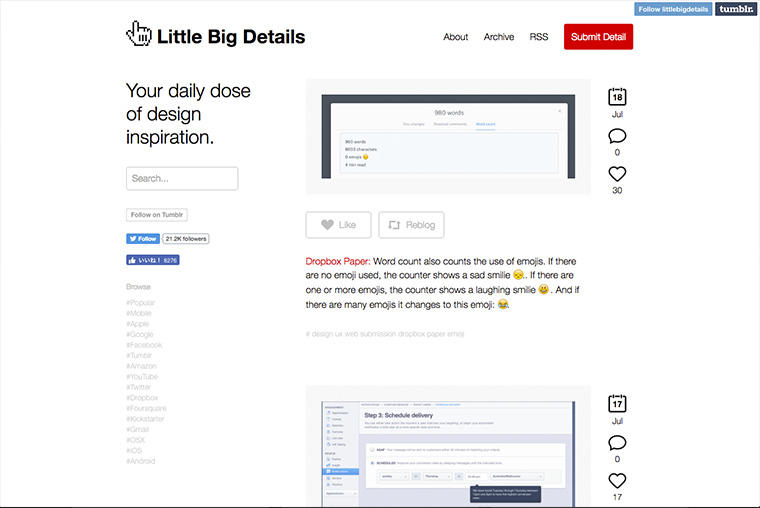
Task: Click the Facebook like button
Action: (153, 260)
